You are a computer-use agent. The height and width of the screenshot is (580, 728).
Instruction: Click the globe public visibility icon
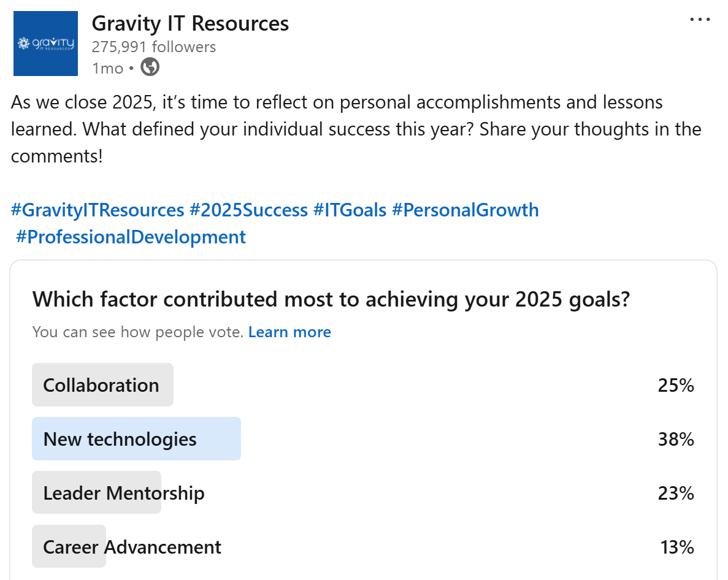[x=150, y=67]
